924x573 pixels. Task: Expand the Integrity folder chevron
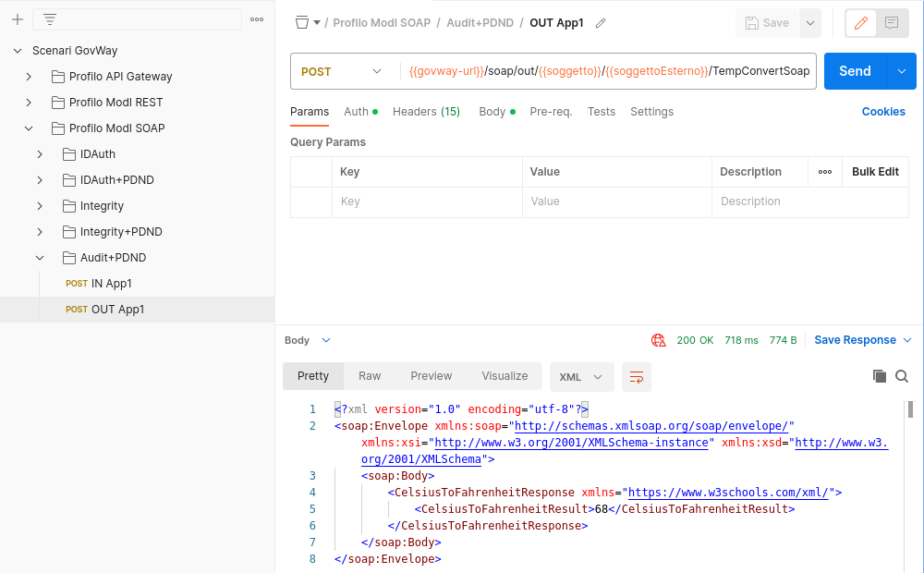[x=40, y=206]
